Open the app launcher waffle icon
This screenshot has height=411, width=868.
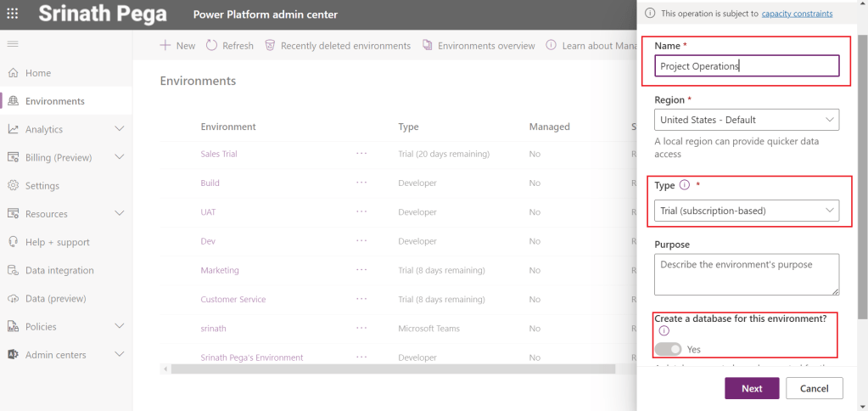click(13, 14)
